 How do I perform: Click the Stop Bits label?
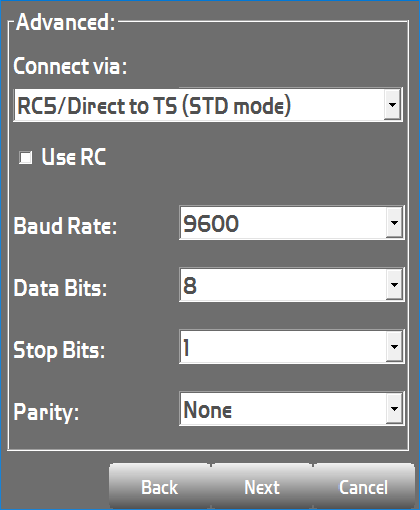point(59,350)
